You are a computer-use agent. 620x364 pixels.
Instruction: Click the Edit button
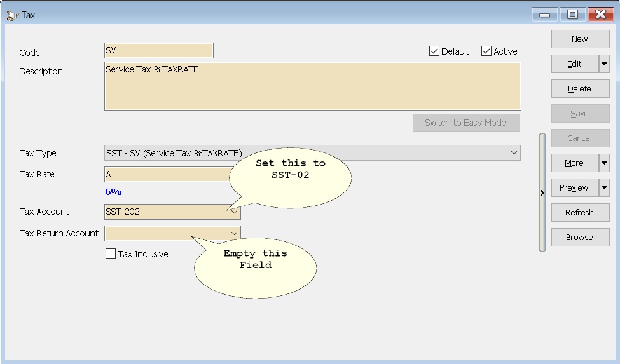(574, 64)
